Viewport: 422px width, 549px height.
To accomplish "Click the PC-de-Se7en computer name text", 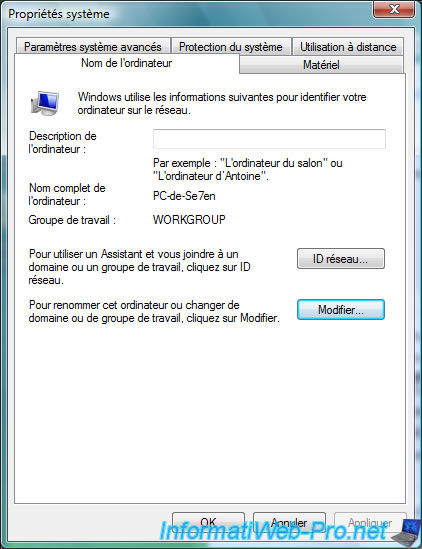I will [x=184, y=196].
